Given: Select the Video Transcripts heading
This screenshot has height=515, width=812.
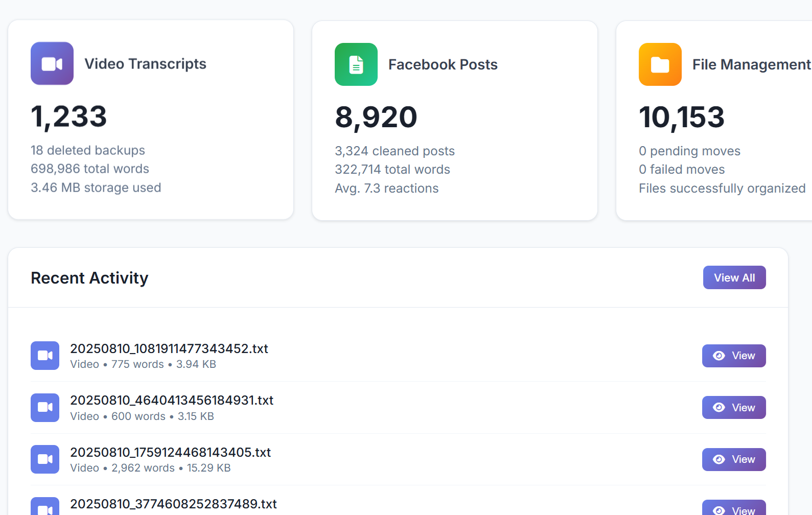Looking at the screenshot, I should 145,64.
